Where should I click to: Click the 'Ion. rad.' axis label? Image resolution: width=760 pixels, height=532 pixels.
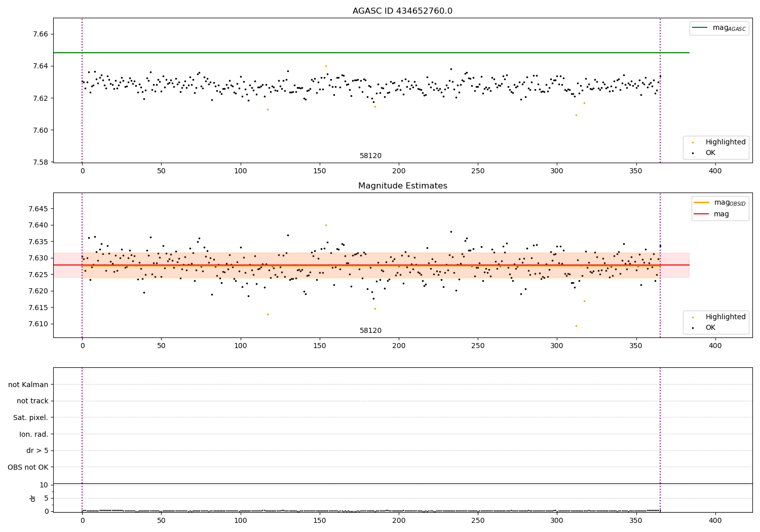(34, 434)
